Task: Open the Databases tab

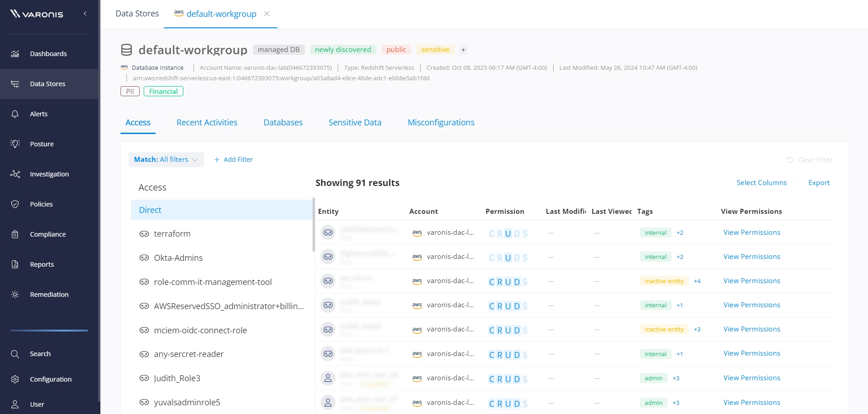Action: click(x=283, y=123)
